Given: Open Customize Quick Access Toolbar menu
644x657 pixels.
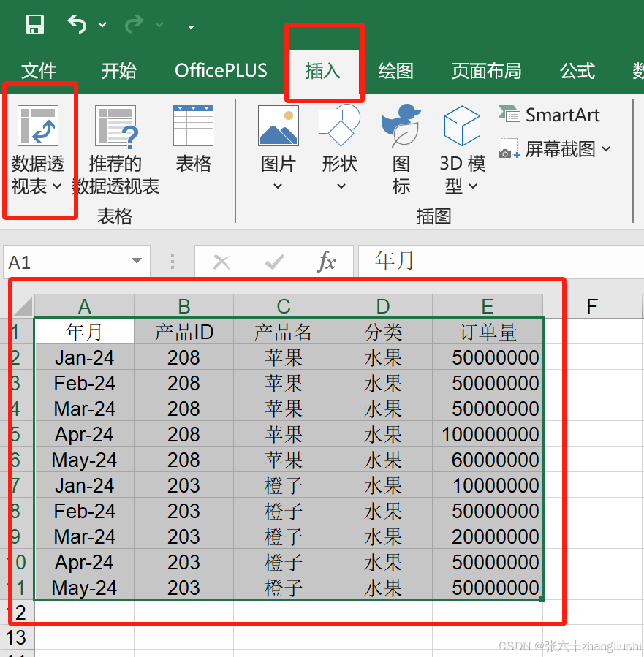Looking at the screenshot, I should 191,26.
